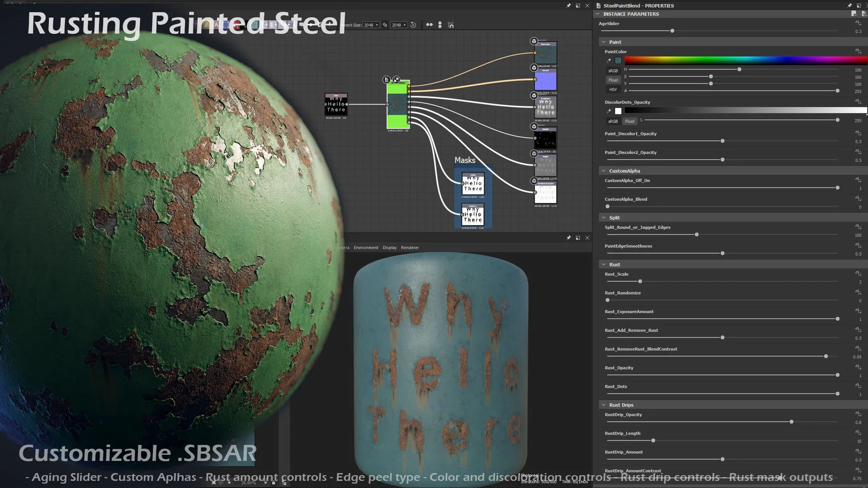The width and height of the screenshot is (868, 488).
Task: Reset output size with the circular arrow icon
Action: pos(413,25)
